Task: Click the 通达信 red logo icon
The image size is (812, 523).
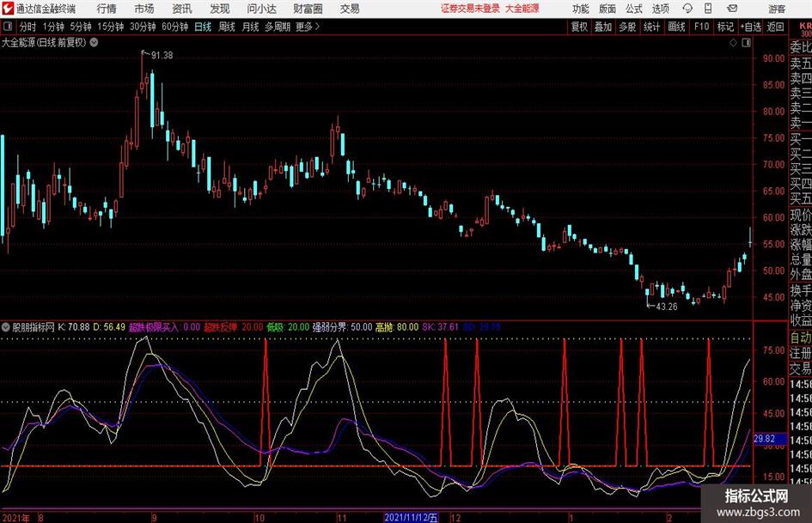Action: (x=8, y=9)
